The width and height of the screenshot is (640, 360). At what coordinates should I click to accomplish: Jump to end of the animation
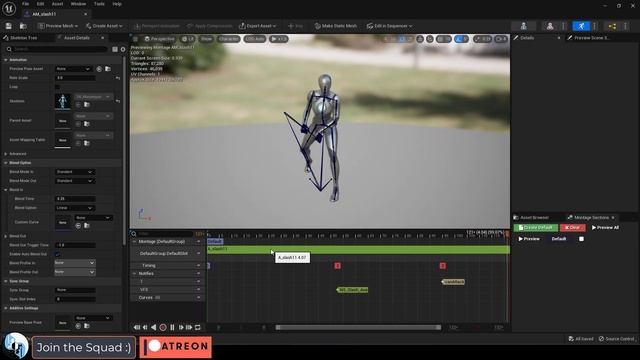coord(189,327)
